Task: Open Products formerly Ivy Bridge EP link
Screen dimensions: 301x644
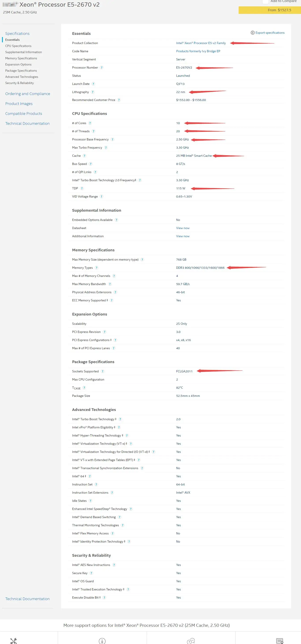Action: pos(198,51)
